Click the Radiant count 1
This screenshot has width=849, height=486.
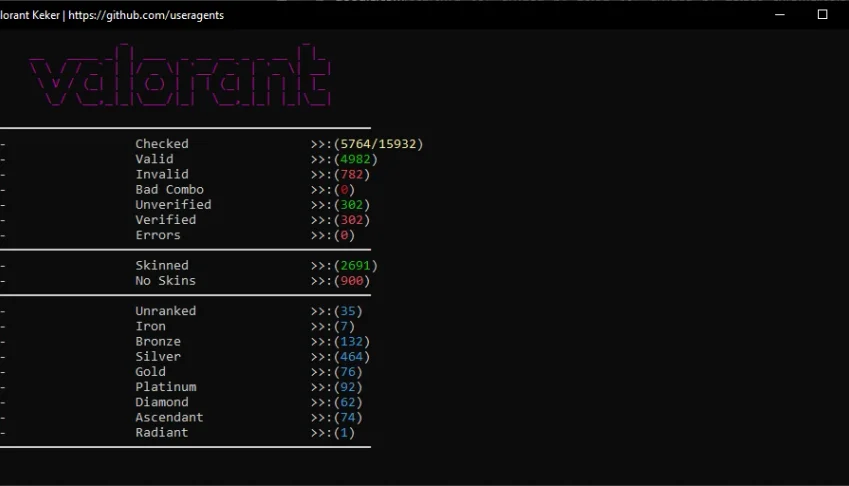tap(344, 432)
